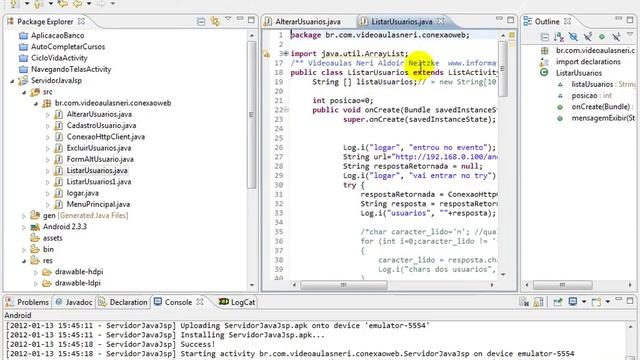640x360 pixels.
Task: Collapse br.com.videoaulasneri.conexaoweb package node
Action: click(x=36, y=104)
